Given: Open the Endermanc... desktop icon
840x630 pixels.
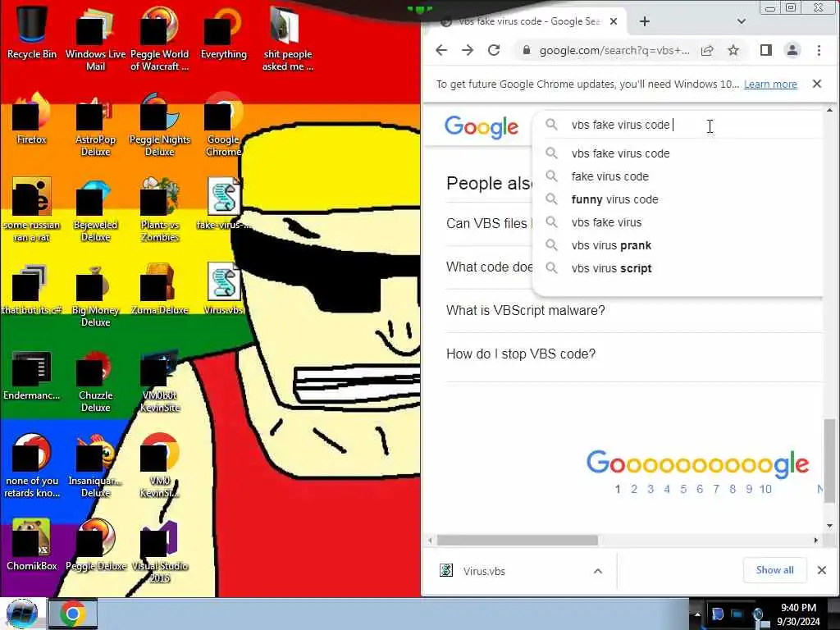Looking at the screenshot, I should (31, 375).
